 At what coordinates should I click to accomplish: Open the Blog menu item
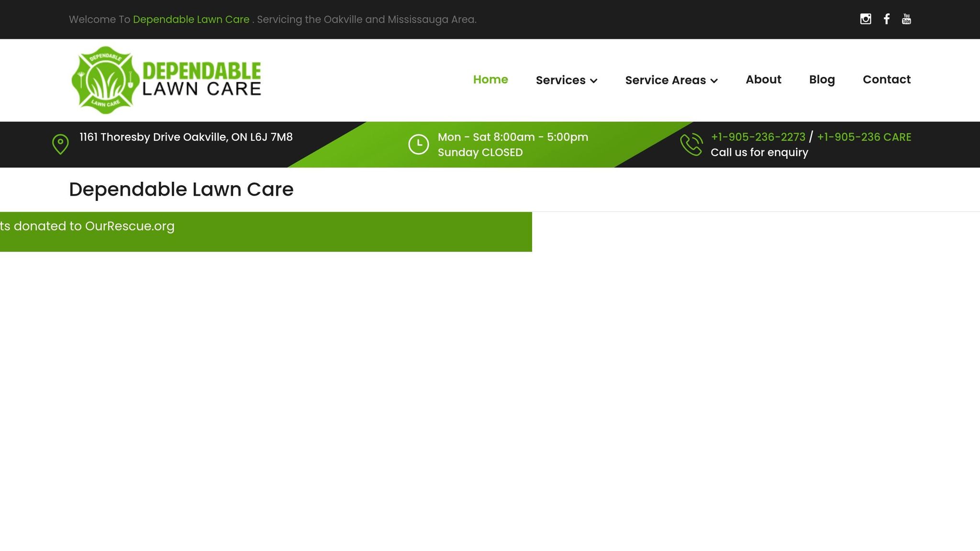point(822,79)
